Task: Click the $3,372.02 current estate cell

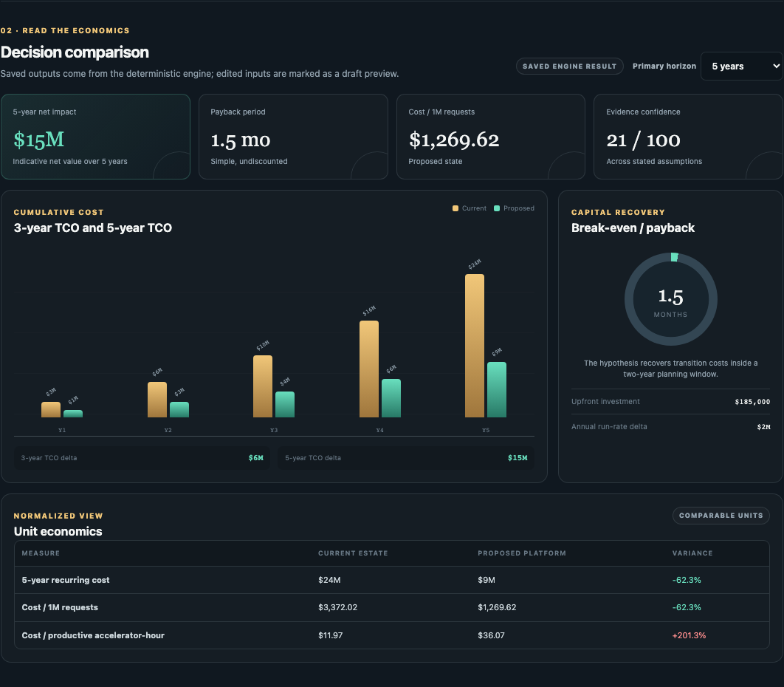Action: coord(337,607)
